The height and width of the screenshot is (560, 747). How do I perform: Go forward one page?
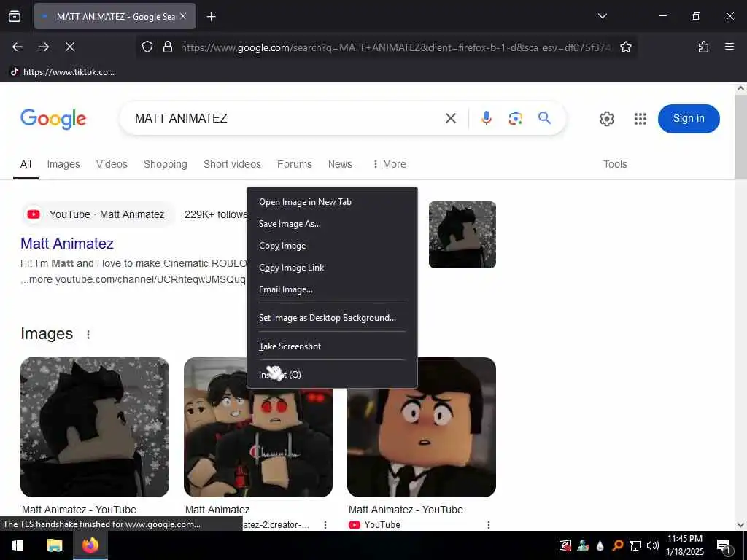(x=44, y=47)
